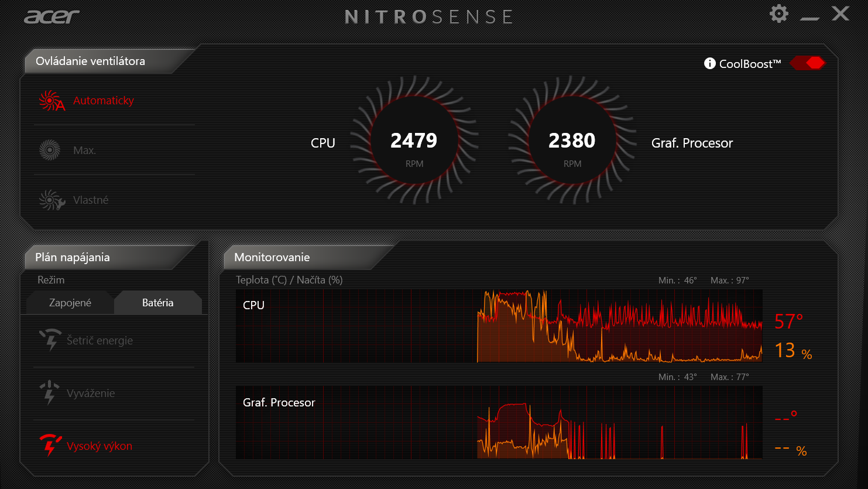
Task: Click the CPU temperature reading 57°
Action: pos(788,322)
